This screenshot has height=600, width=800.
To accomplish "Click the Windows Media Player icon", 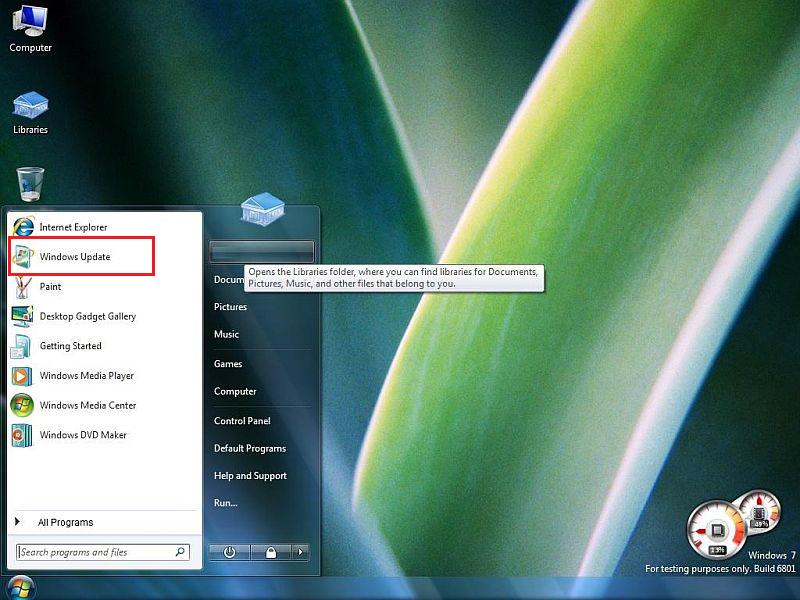I will coord(22,376).
